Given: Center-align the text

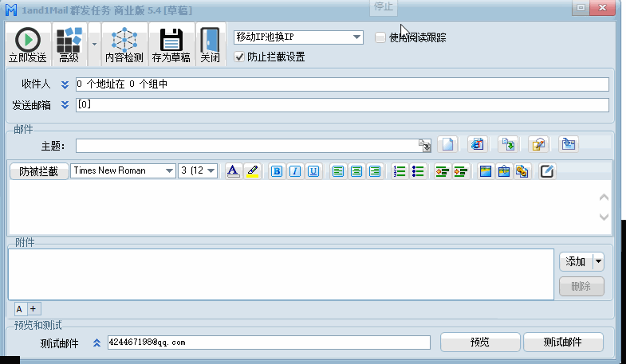Looking at the screenshot, I should point(356,171).
